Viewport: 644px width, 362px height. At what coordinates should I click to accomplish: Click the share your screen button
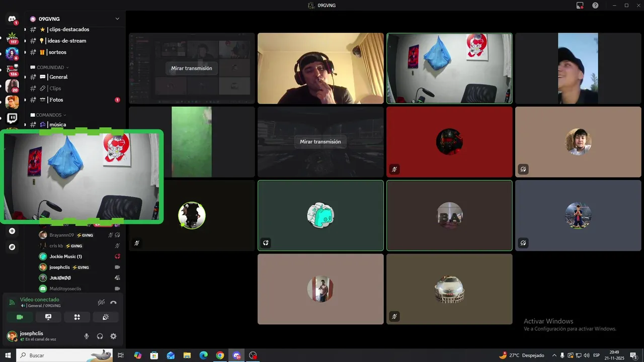(48, 317)
